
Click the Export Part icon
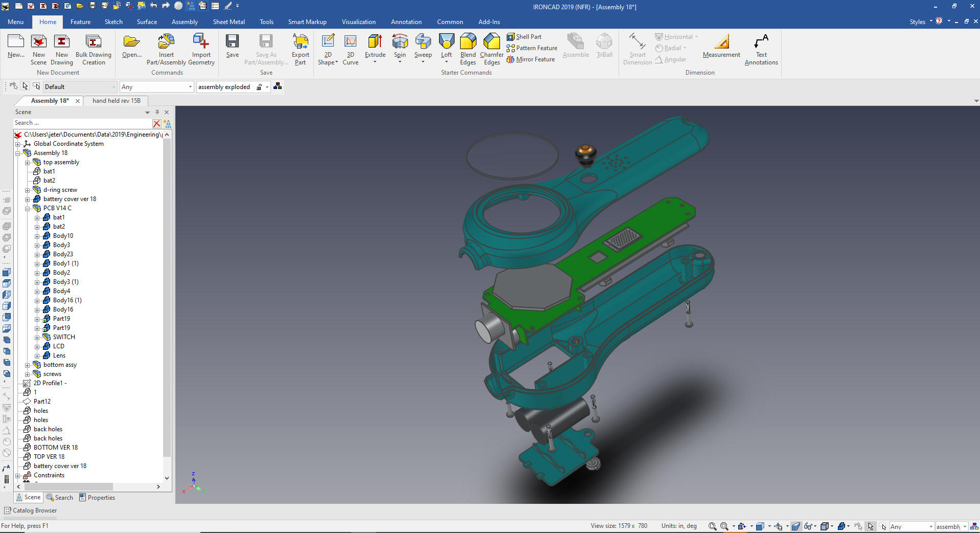pyautogui.click(x=300, y=42)
